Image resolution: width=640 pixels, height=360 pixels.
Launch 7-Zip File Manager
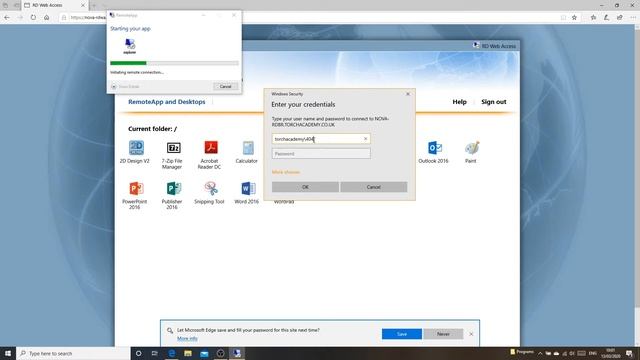click(x=172, y=155)
